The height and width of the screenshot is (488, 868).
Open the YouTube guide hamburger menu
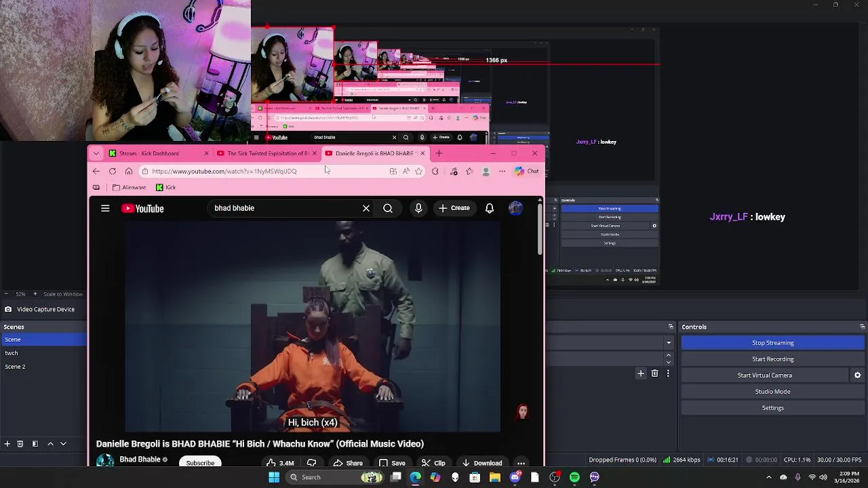click(x=105, y=208)
